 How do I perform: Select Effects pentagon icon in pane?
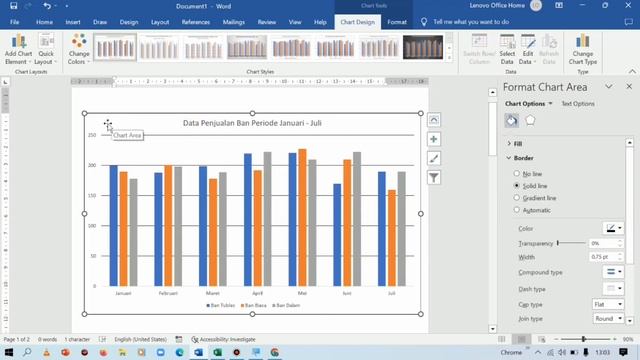click(x=530, y=120)
